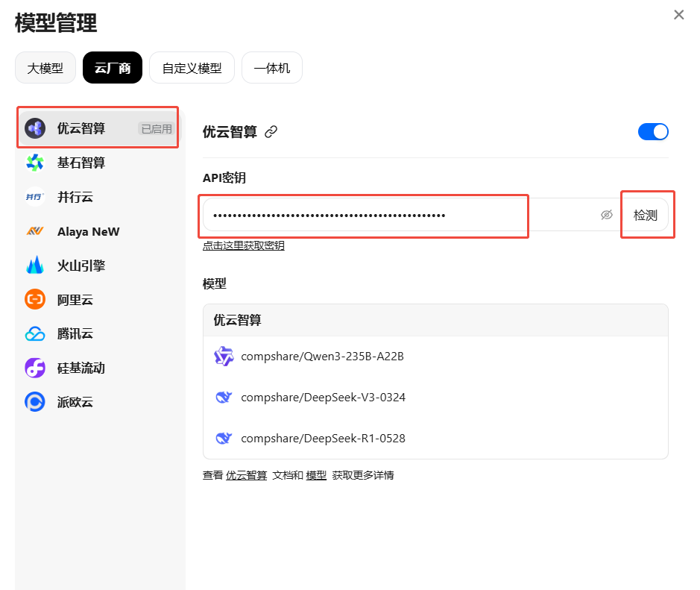Go to the 一体机 tab
This screenshot has height=590, width=700.
point(272,68)
